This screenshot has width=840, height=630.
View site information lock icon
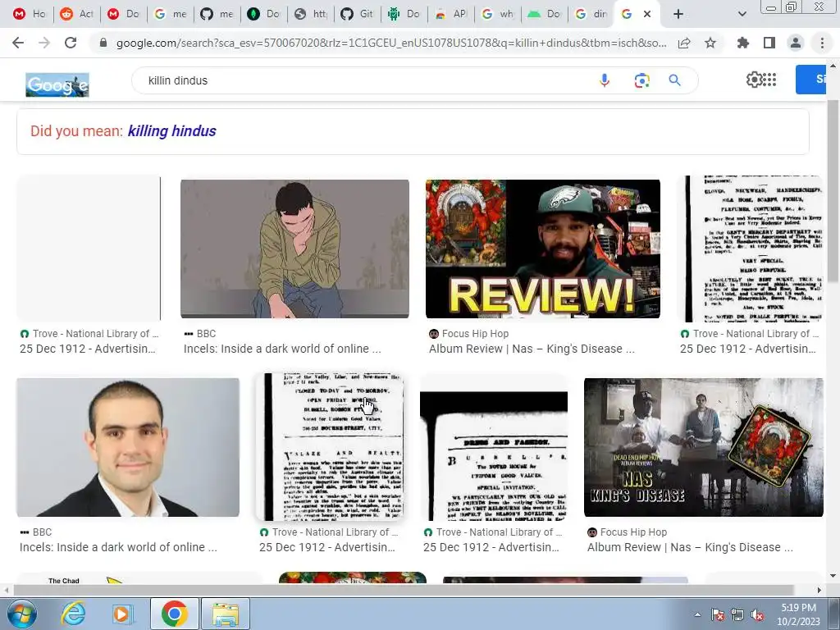pos(103,43)
